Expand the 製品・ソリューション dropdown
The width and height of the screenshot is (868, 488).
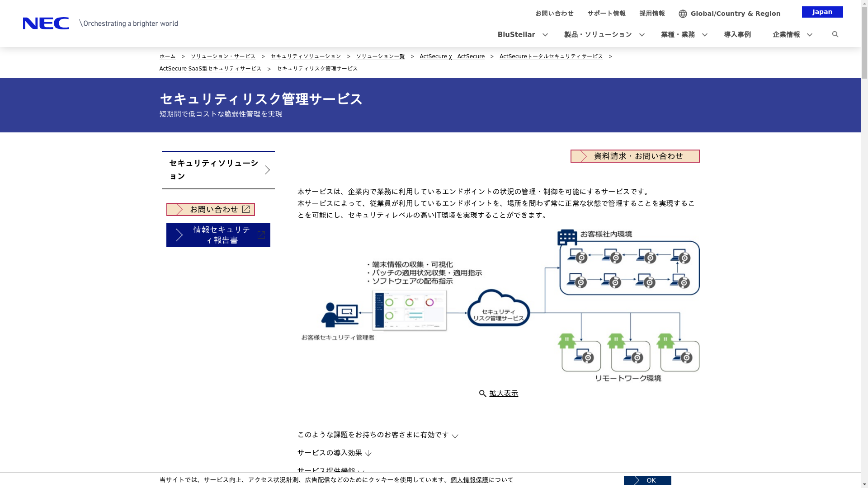642,35
